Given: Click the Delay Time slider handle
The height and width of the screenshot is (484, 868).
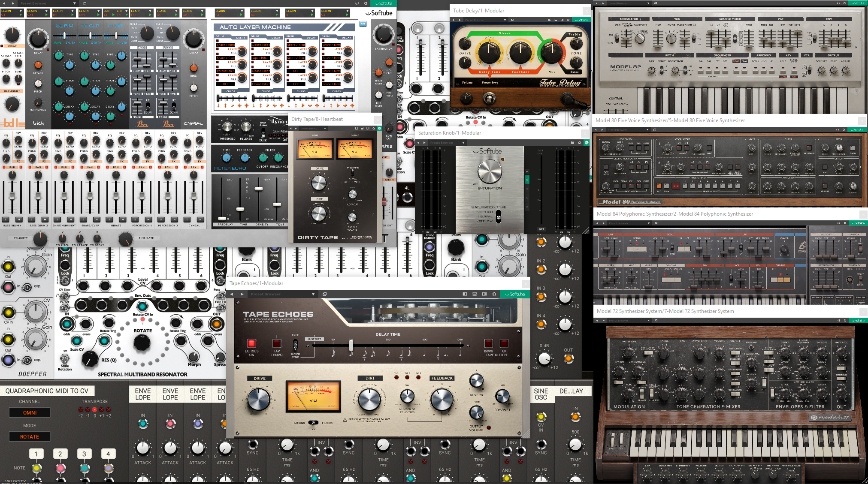Looking at the screenshot, I should click(x=351, y=345).
